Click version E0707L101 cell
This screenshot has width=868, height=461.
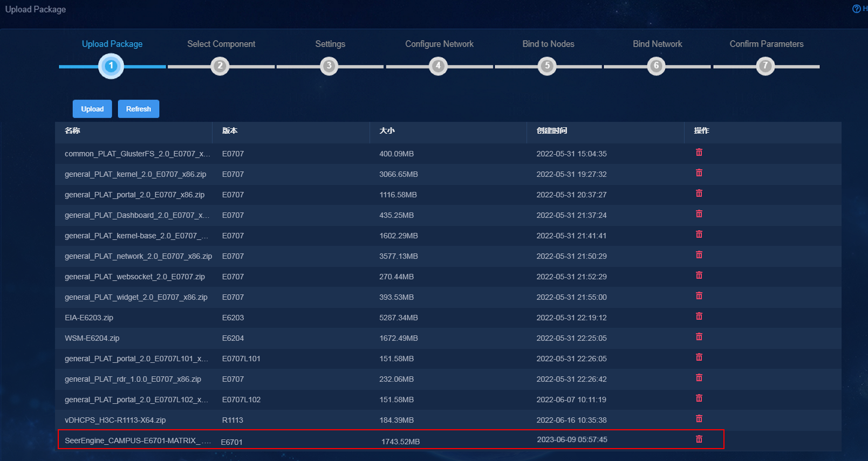point(241,359)
